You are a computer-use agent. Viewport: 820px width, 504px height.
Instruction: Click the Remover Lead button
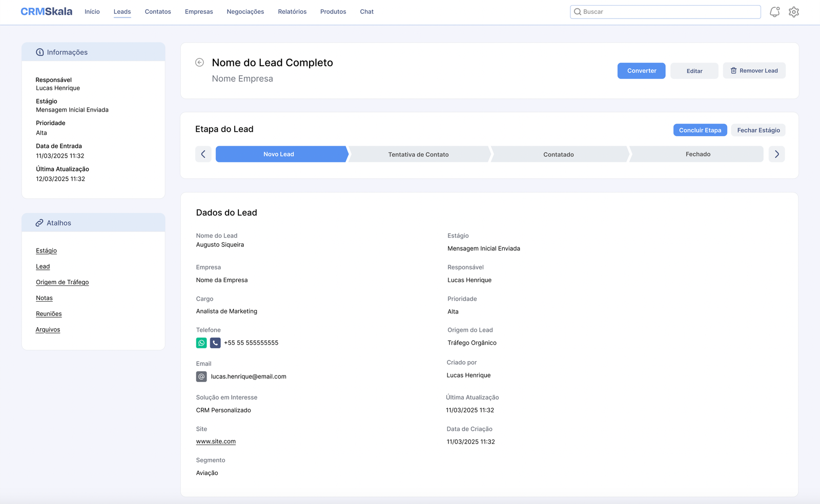click(x=754, y=71)
